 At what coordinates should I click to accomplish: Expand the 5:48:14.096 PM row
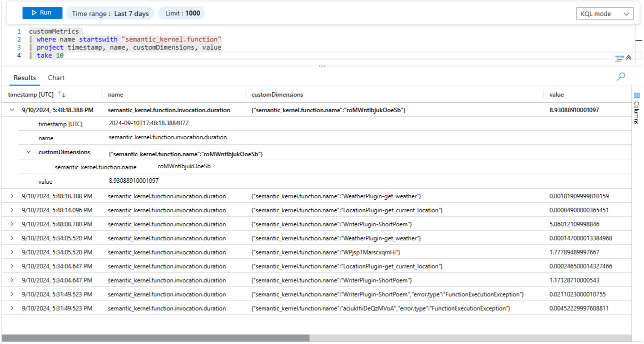[12, 210]
